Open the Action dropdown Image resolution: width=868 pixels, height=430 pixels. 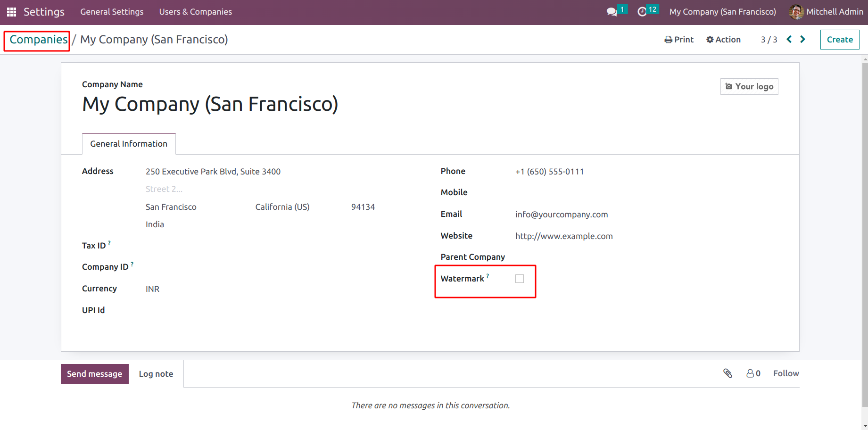point(723,40)
